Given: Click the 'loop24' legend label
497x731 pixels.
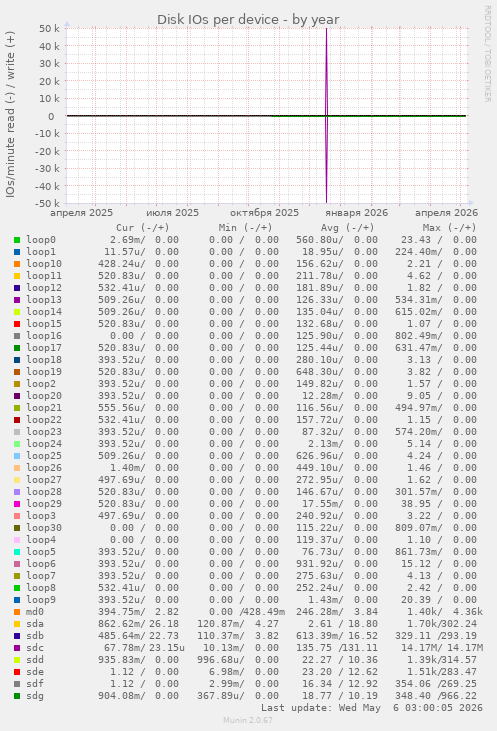Looking at the screenshot, I should click(44, 444).
